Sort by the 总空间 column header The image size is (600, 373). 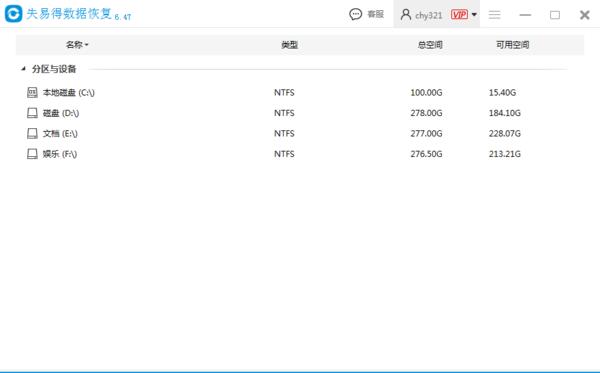pyautogui.click(x=430, y=45)
